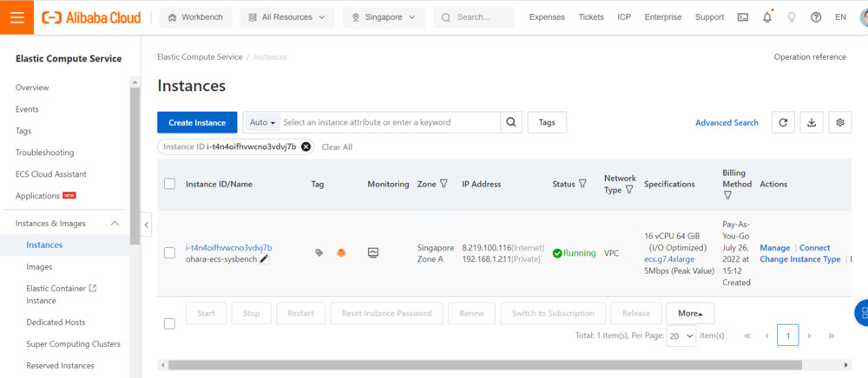Check the ohara-ecs-sysbench instance checkbox
The width and height of the screenshot is (868, 378).
click(169, 253)
